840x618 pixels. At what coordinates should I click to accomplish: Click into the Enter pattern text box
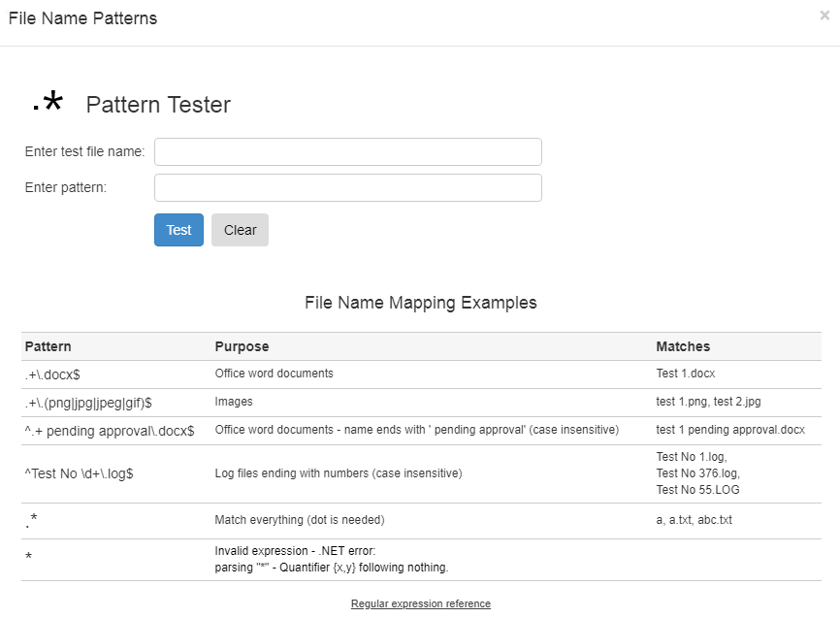click(x=347, y=187)
